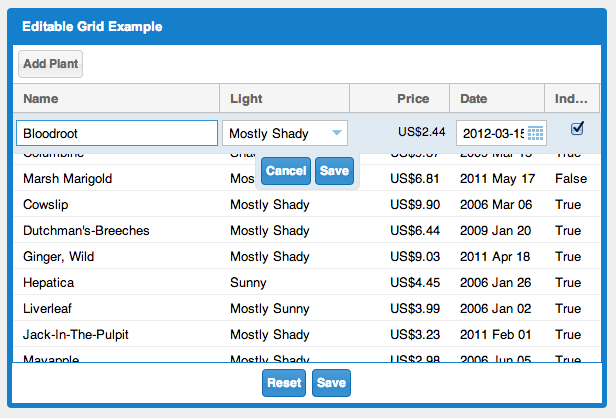Sort by the Date column header
Viewport: 616px width, 418px height.
(496, 99)
